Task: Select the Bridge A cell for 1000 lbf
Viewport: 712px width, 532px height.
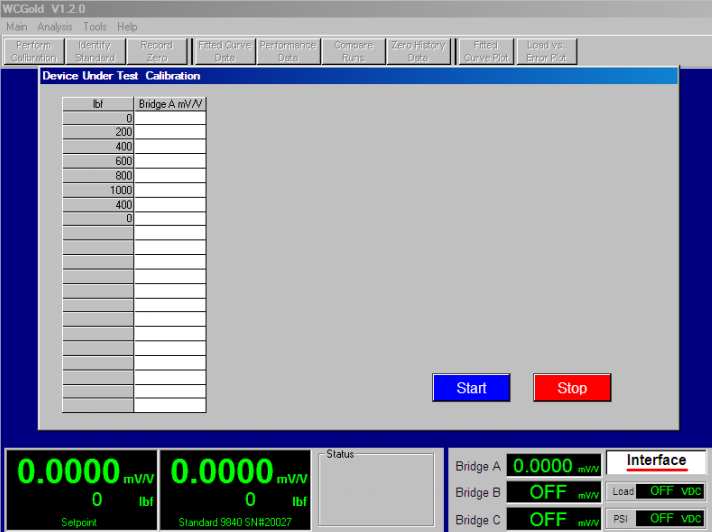Action: pos(170,190)
